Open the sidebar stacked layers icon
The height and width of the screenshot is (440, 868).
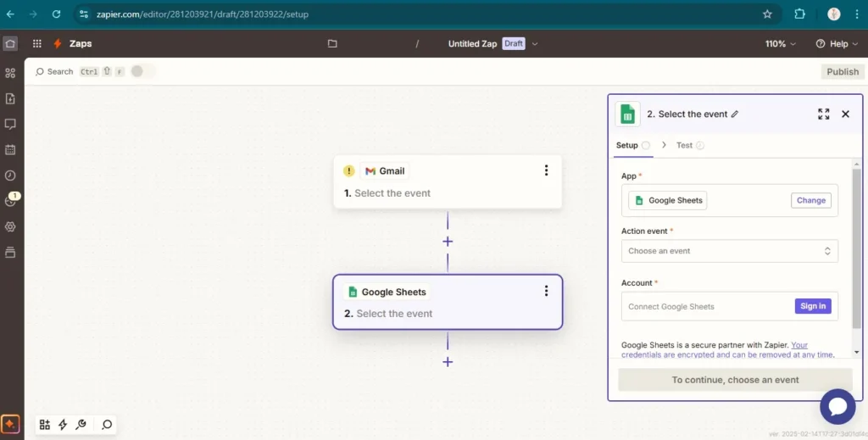[10, 253]
